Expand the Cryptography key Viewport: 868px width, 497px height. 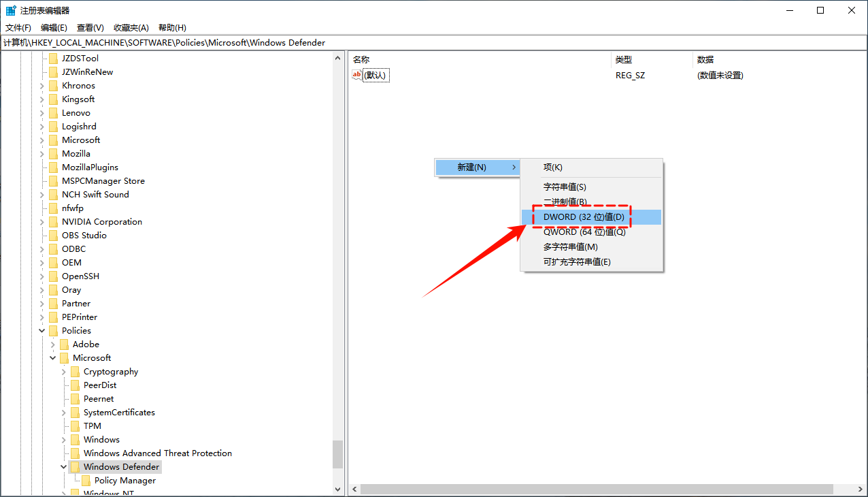pyautogui.click(x=63, y=371)
